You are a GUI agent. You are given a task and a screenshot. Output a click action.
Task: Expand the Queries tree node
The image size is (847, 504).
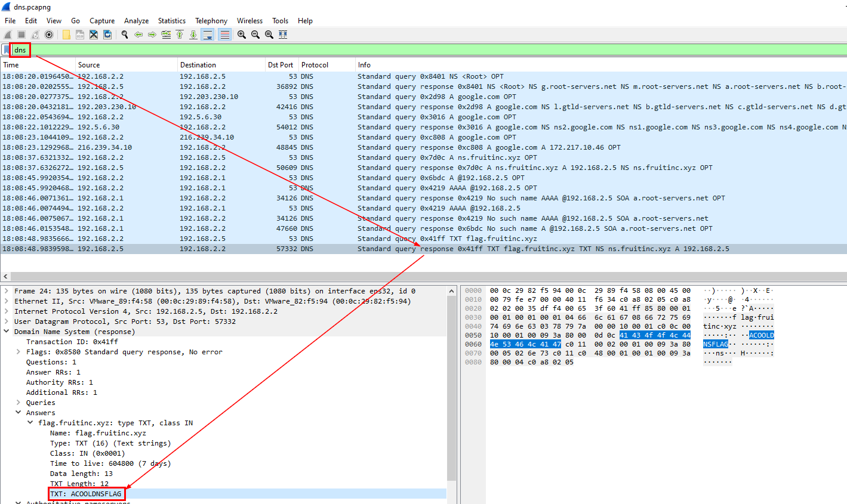[19, 403]
